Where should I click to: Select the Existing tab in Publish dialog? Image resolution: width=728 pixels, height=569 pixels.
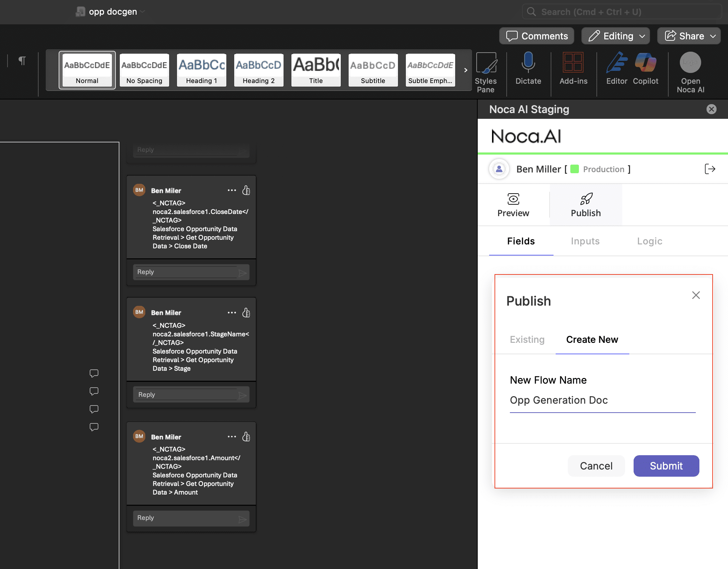[x=527, y=339]
